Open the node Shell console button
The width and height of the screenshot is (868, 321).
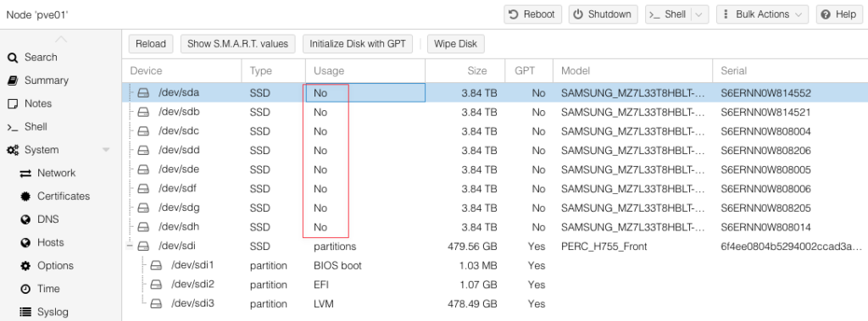pyautogui.click(x=668, y=14)
